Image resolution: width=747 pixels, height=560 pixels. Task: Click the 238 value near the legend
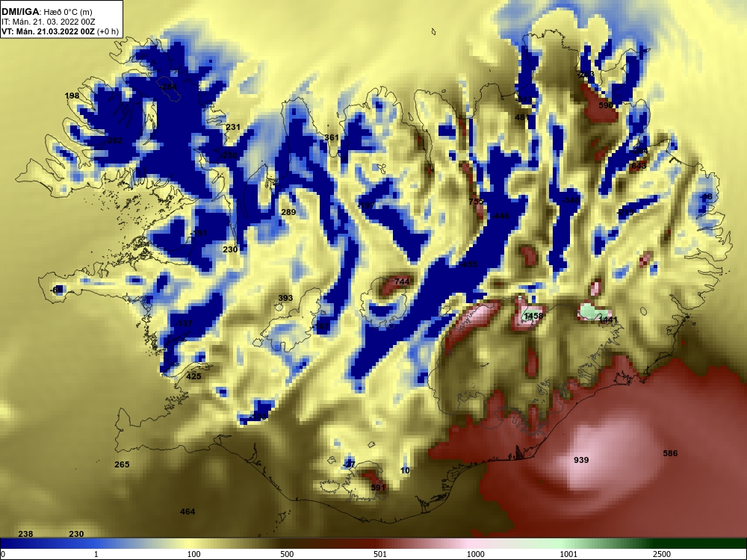[25, 535]
